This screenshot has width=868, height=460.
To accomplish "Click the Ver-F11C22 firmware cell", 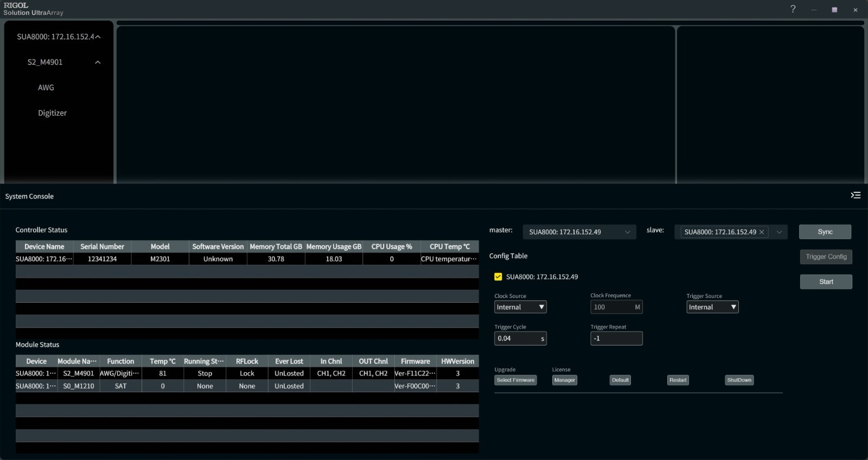I will (x=415, y=374).
